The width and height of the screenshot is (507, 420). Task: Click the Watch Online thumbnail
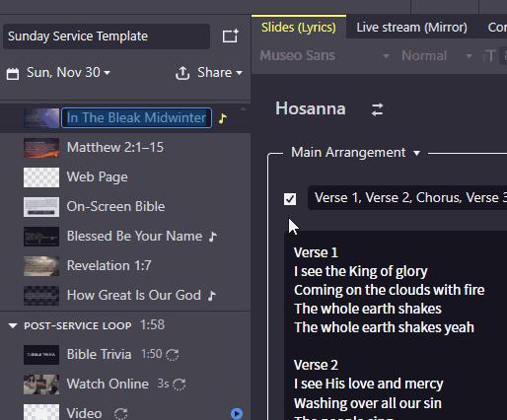41,385
